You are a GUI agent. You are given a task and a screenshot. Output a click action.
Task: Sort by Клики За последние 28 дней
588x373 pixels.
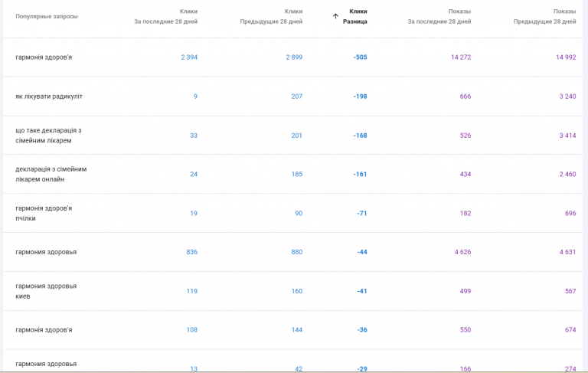tap(166, 16)
